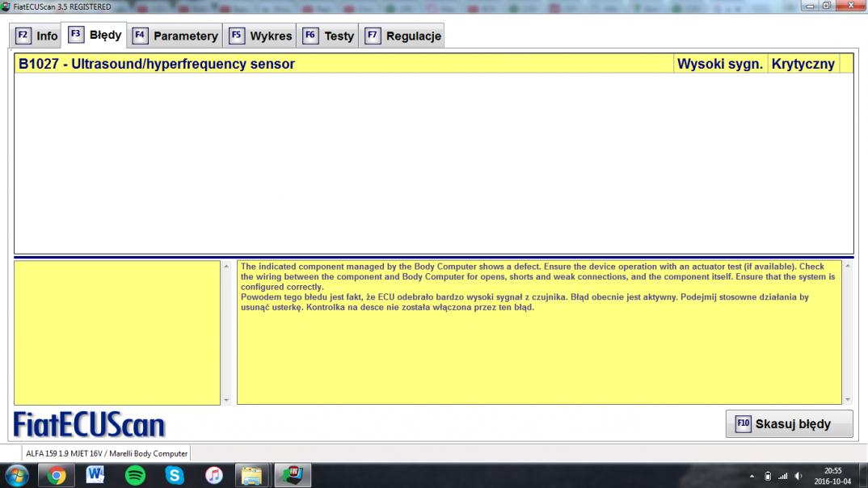Click the FiatECUScan taskbar icon
Screen dimensions: 868x488
tap(293, 475)
